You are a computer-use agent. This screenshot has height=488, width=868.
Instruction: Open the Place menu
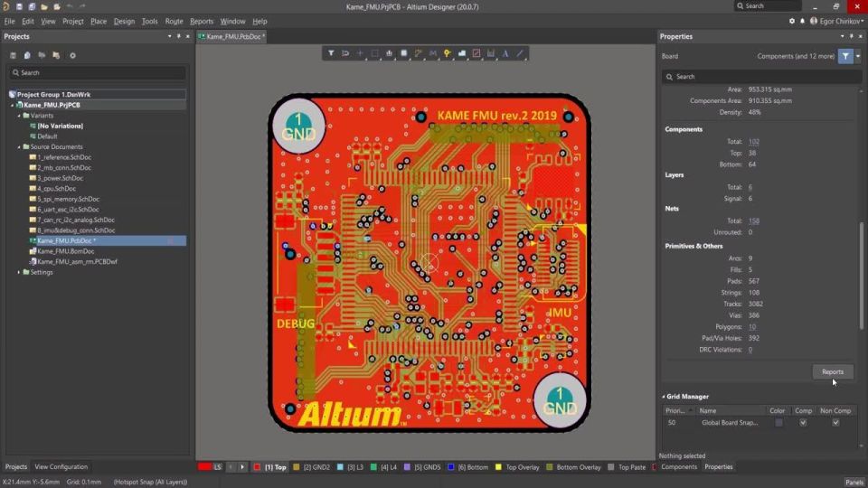tap(99, 21)
